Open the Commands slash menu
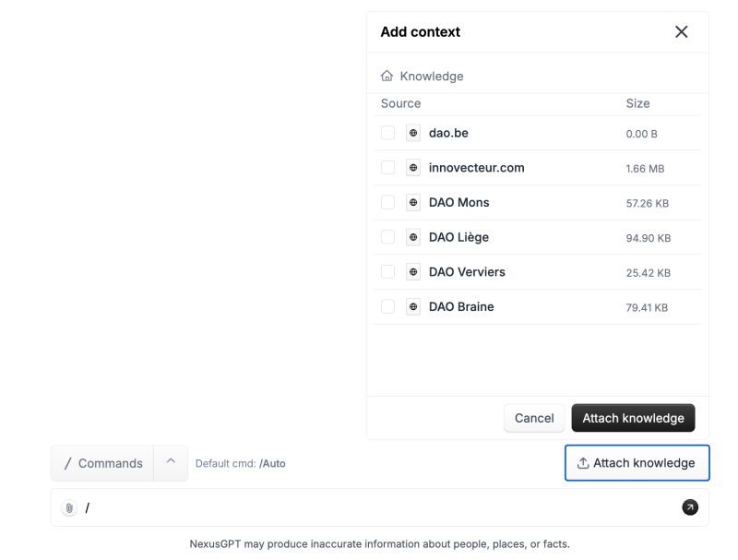Viewport: 738px width, 560px height. [102, 463]
